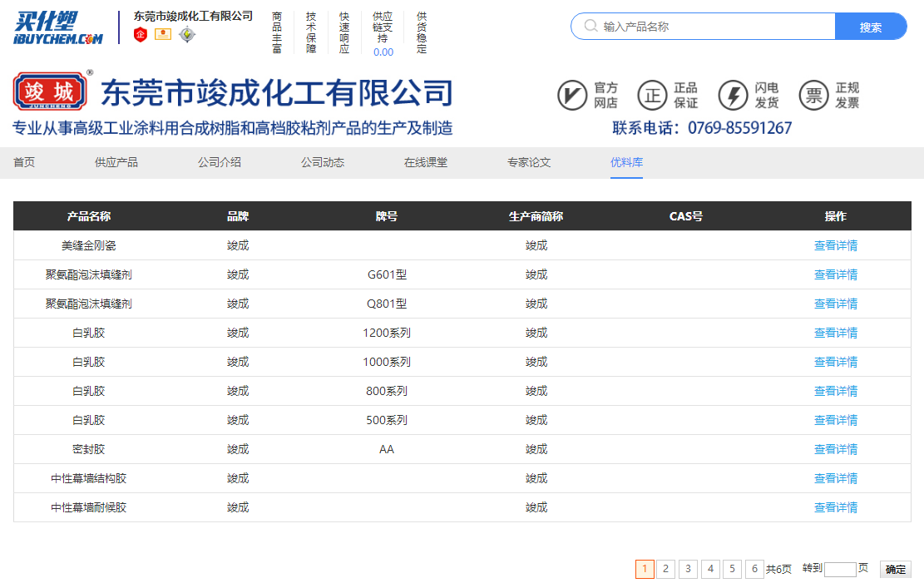Image resolution: width=924 pixels, height=583 pixels.
Task: Open the 买化塑 iBuyChem.com logo
Action: [x=57, y=27]
